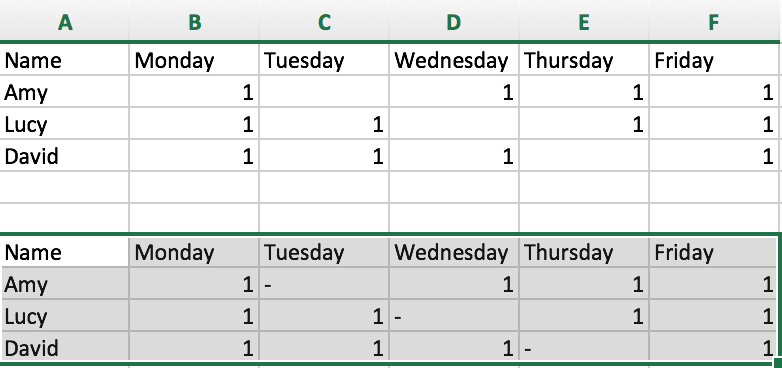
Task: Click David's dash Thursday cell in the shaded table
Action: click(x=584, y=348)
